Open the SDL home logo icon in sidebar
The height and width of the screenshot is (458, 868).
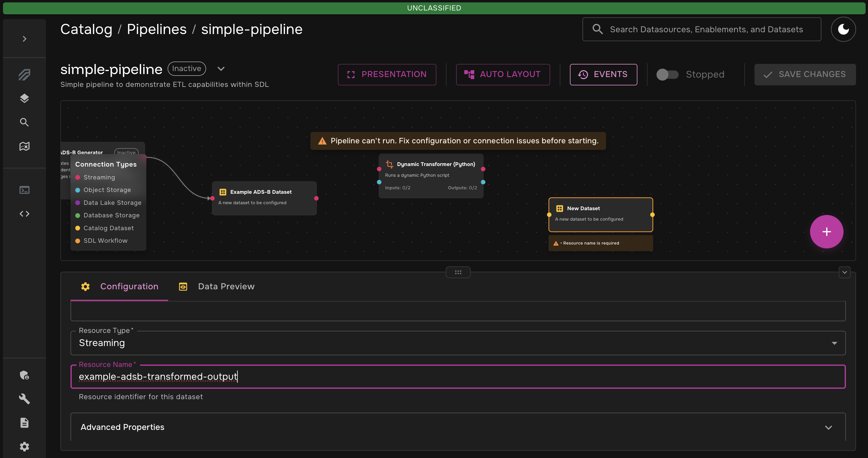point(24,74)
